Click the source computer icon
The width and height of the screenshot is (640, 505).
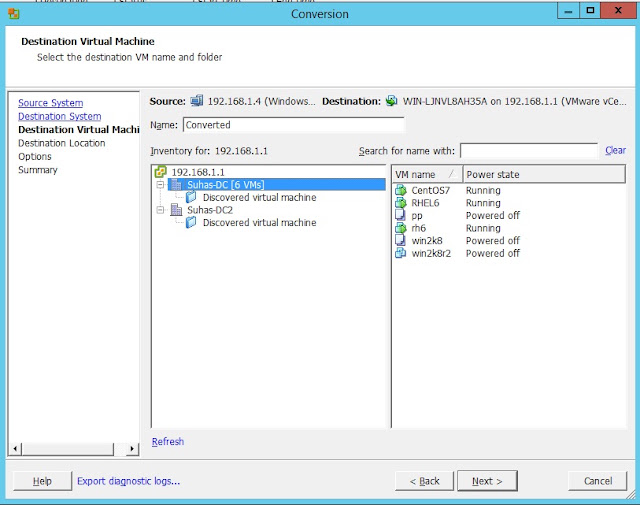coord(197,100)
